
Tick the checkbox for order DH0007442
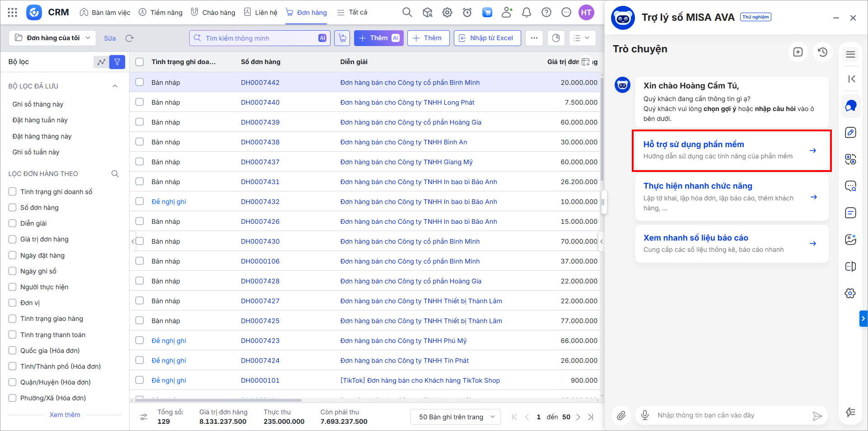pos(140,82)
